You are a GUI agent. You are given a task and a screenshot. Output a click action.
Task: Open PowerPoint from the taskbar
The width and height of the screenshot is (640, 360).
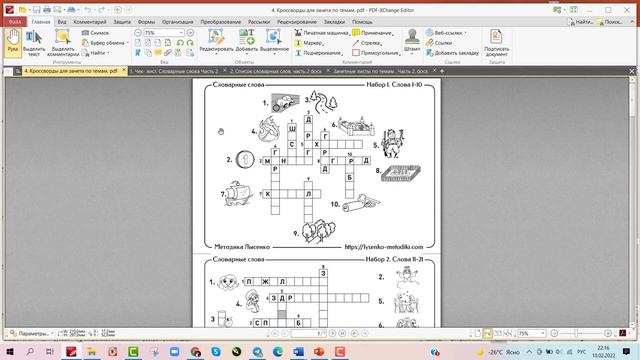[319, 351]
